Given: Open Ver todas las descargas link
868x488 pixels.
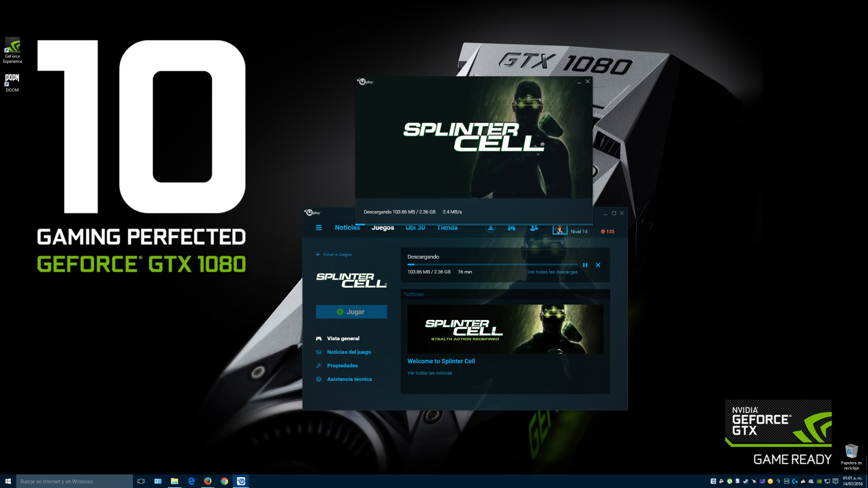Looking at the screenshot, I should click(552, 272).
